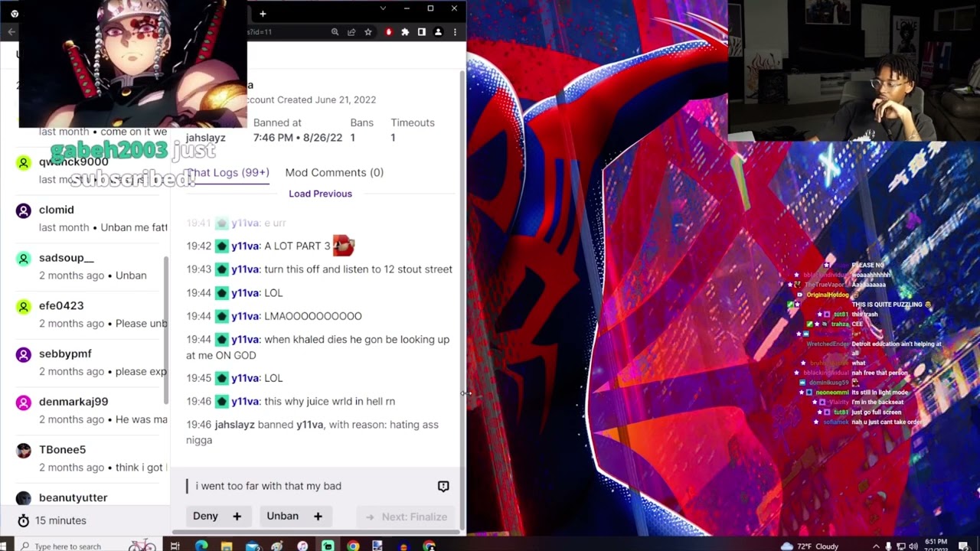Switch to the Mod Comments (0) tab
The image size is (980, 551).
(335, 172)
